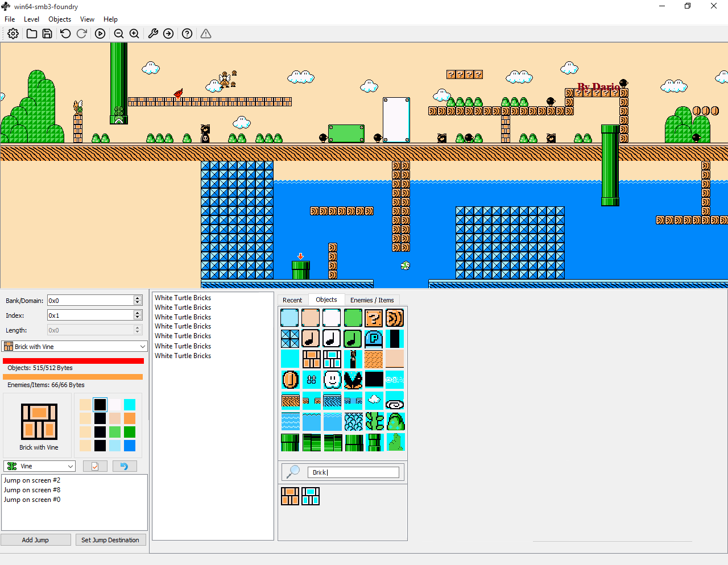Open the View menu

coord(87,19)
